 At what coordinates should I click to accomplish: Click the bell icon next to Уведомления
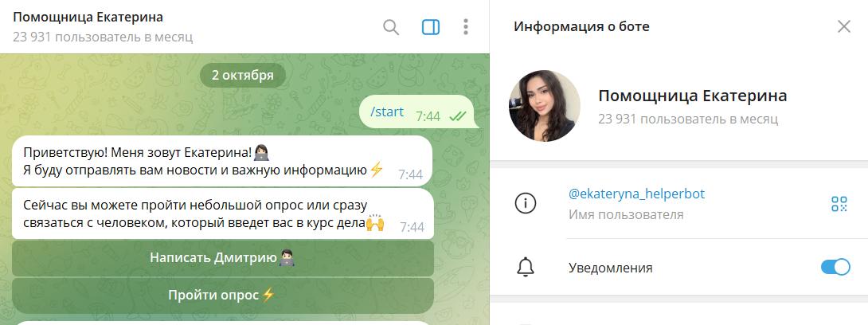(x=526, y=268)
